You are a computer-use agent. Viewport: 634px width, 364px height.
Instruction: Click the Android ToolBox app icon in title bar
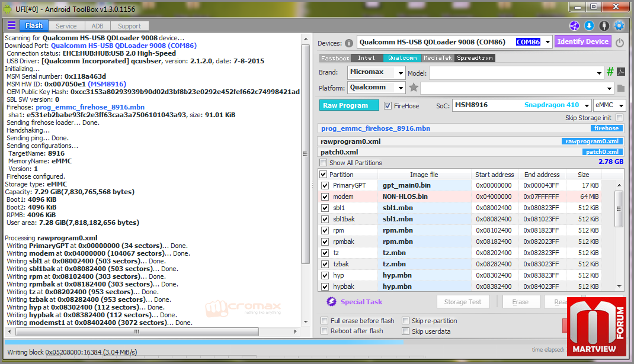(x=7, y=9)
